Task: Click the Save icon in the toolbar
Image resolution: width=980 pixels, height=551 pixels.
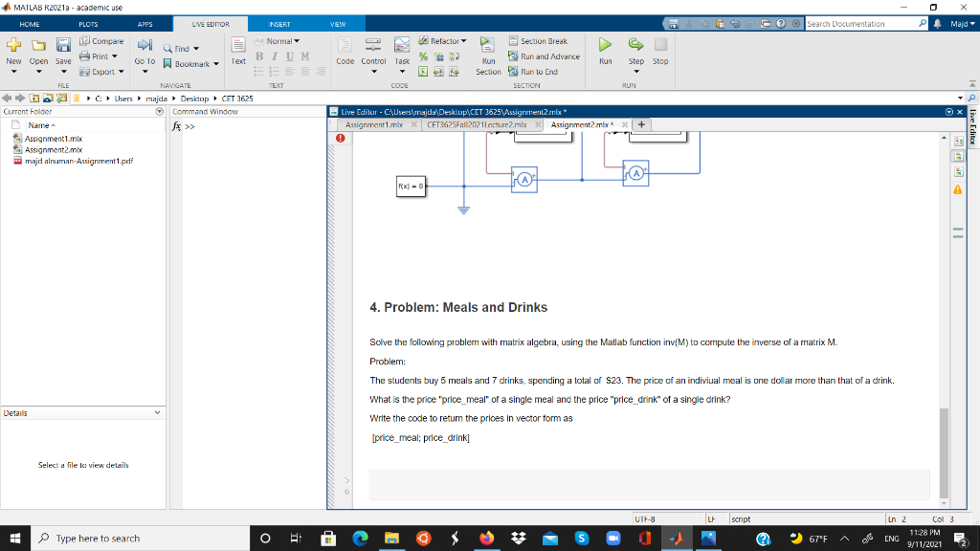Action: 62,46
